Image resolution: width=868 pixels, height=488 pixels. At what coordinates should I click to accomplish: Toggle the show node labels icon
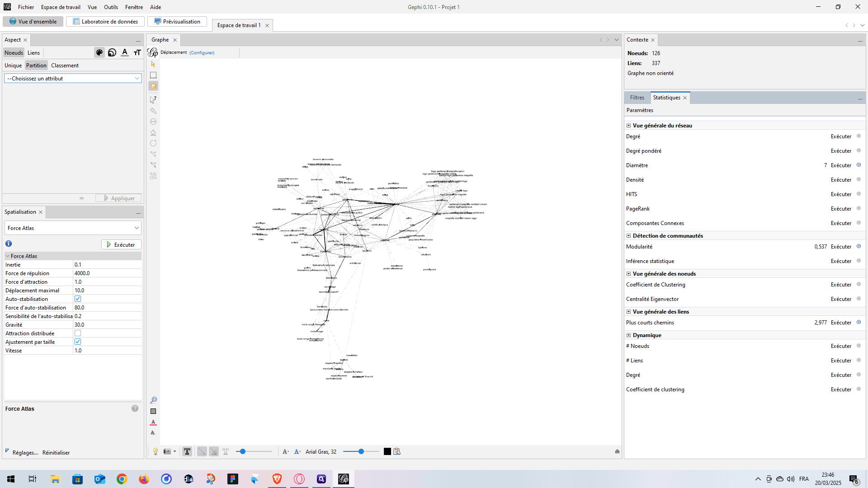point(187,451)
